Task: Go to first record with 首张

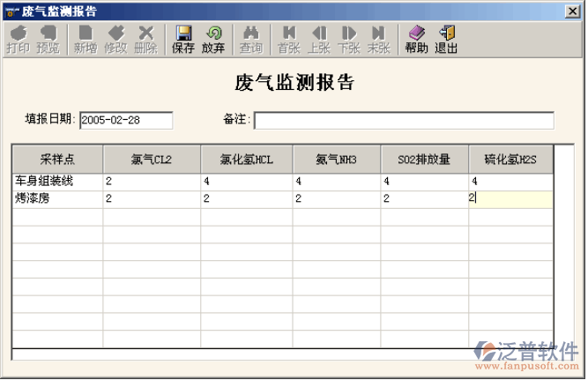Action: click(x=288, y=40)
